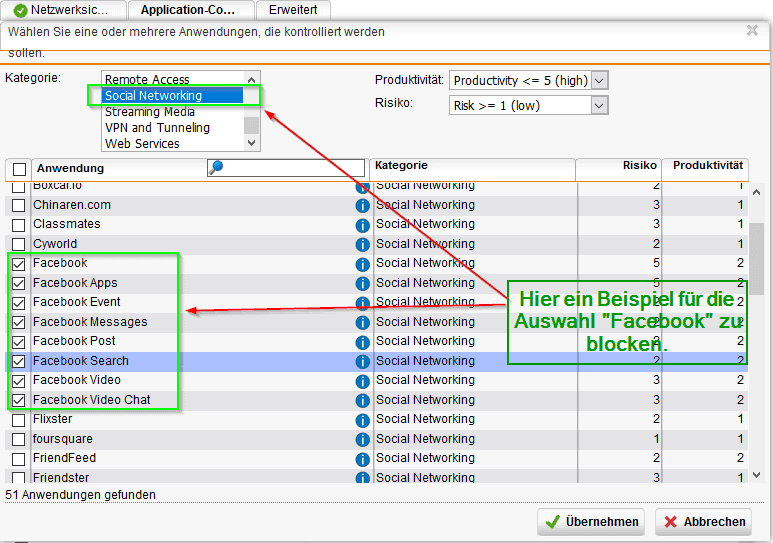Image resolution: width=773 pixels, height=543 pixels.
Task: Open info for Chinaren.com
Action: [362, 206]
